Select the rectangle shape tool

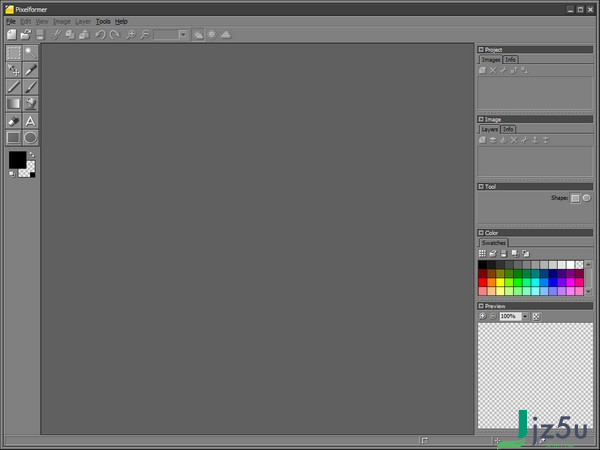coord(13,138)
